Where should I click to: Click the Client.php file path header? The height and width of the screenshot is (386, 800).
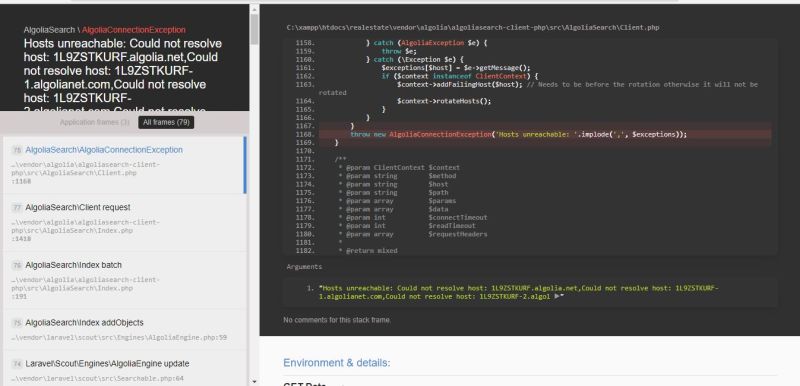tap(473, 28)
